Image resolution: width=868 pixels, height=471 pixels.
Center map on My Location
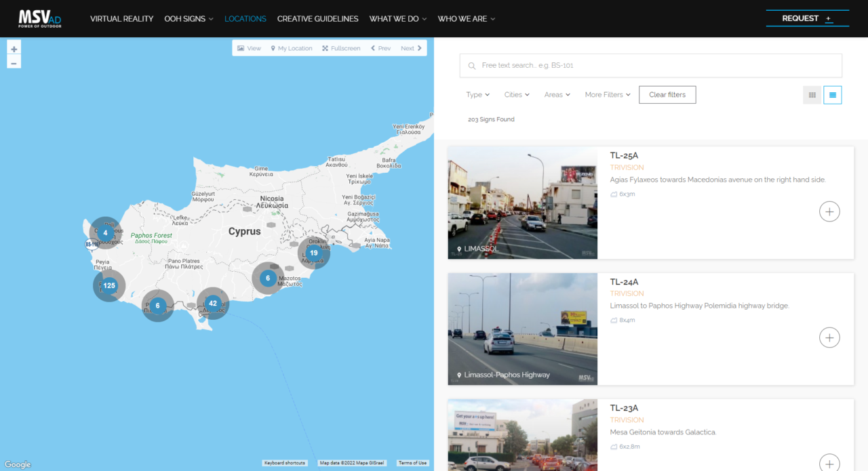click(x=291, y=48)
